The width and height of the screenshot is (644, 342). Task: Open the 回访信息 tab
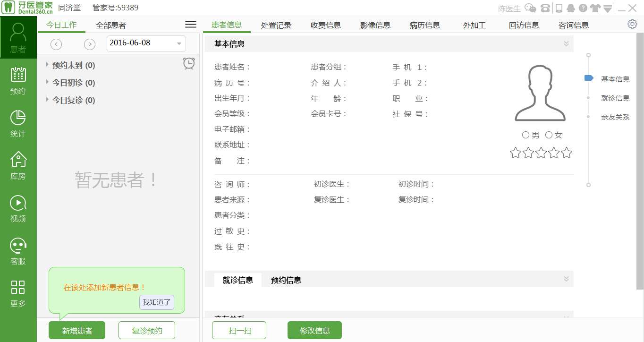pos(524,25)
